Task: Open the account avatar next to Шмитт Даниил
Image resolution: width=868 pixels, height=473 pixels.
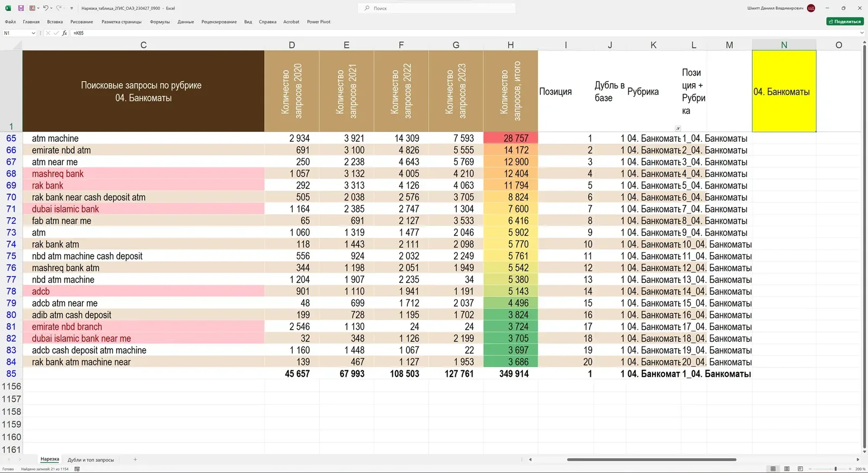Action: [811, 8]
